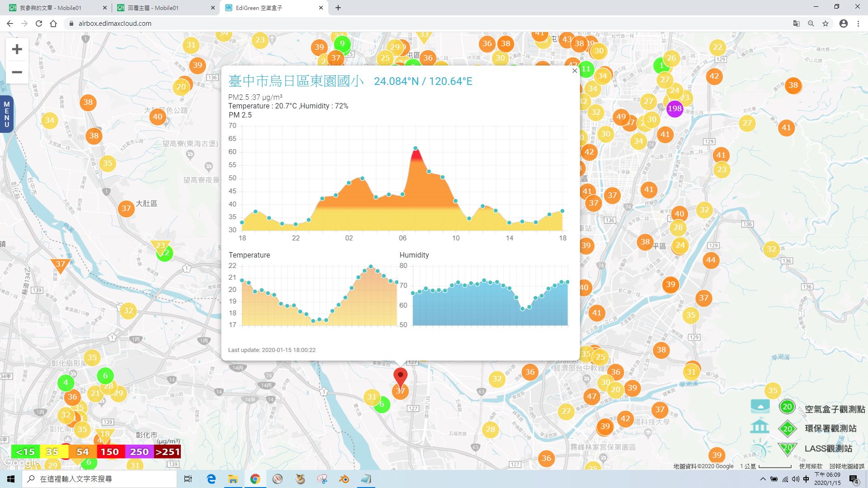Image resolution: width=868 pixels, height=488 pixels.
Task: Toggle the AirBox stations legend icon
Action: pos(787,407)
